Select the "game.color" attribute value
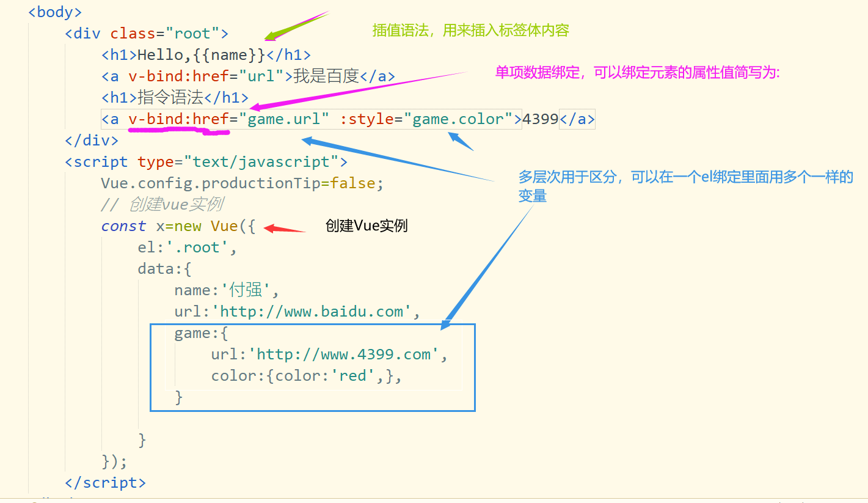This screenshot has width=868, height=503. (458, 119)
